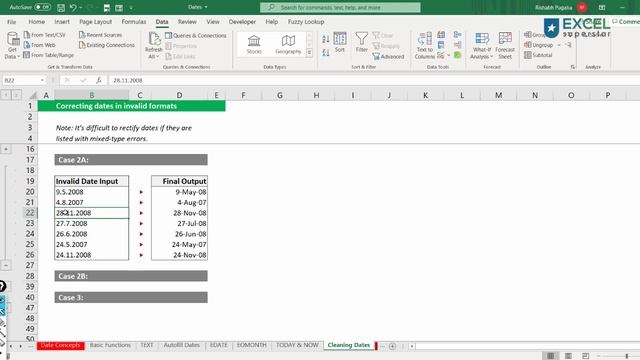Convert cells to Stocks data type
Viewport: 640px width, 360px height.
click(254, 44)
